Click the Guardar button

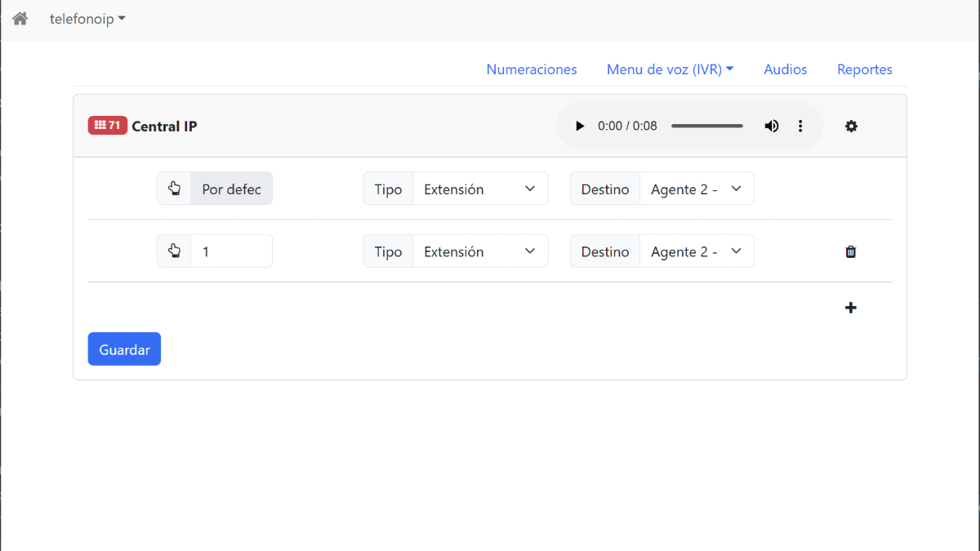[124, 349]
